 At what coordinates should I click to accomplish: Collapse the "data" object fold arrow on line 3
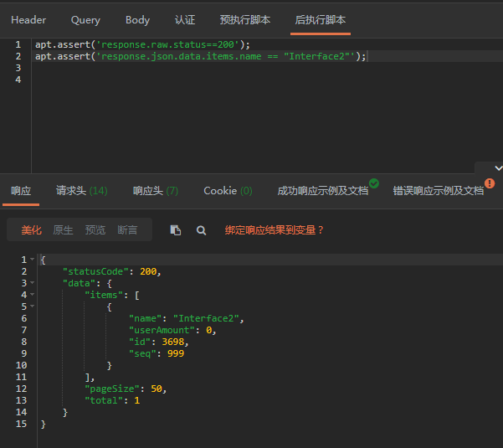[33, 283]
